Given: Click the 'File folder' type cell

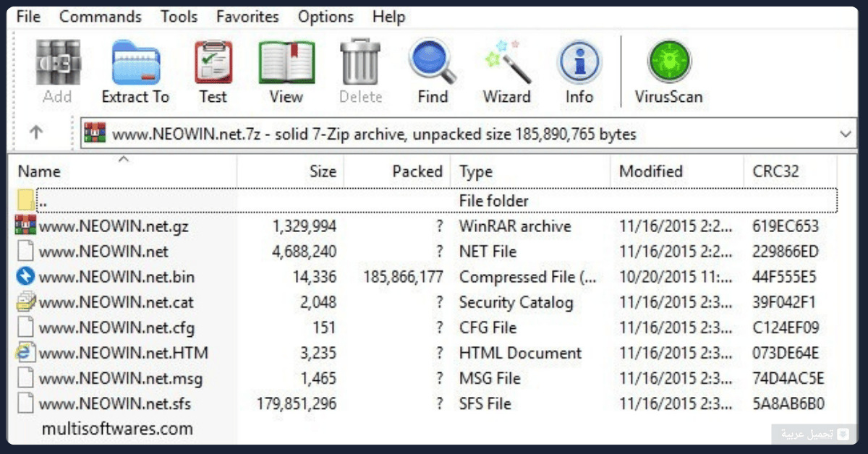Looking at the screenshot, I should (x=494, y=201).
